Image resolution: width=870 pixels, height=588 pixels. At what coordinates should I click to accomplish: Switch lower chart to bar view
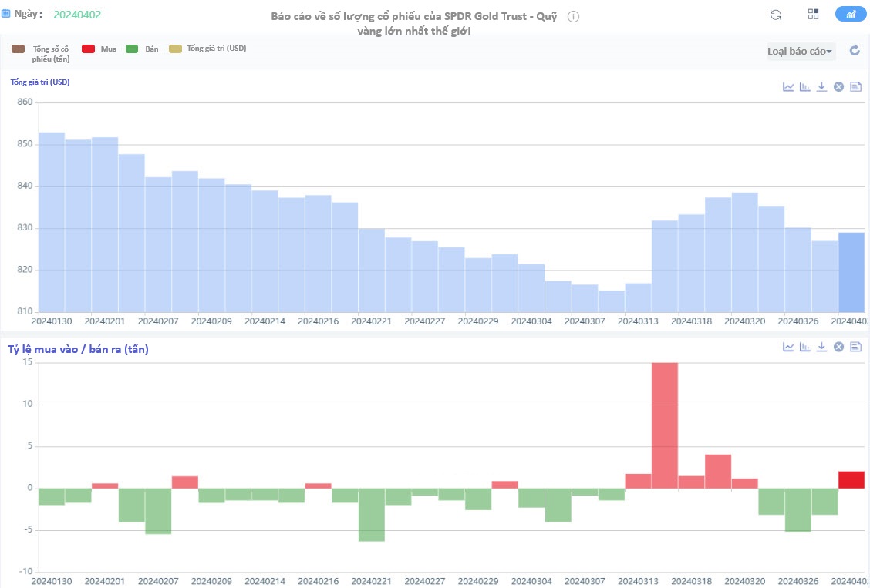[x=805, y=347]
